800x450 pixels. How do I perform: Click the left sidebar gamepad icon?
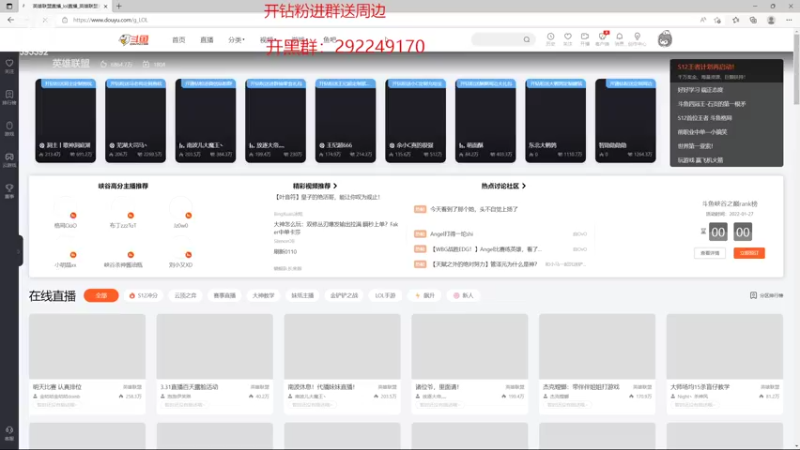9,159
